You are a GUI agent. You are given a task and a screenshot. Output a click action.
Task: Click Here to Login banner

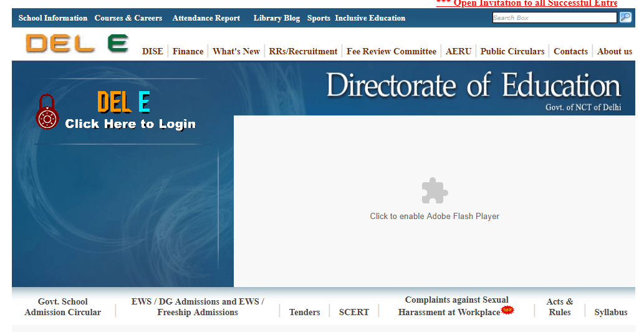130,124
